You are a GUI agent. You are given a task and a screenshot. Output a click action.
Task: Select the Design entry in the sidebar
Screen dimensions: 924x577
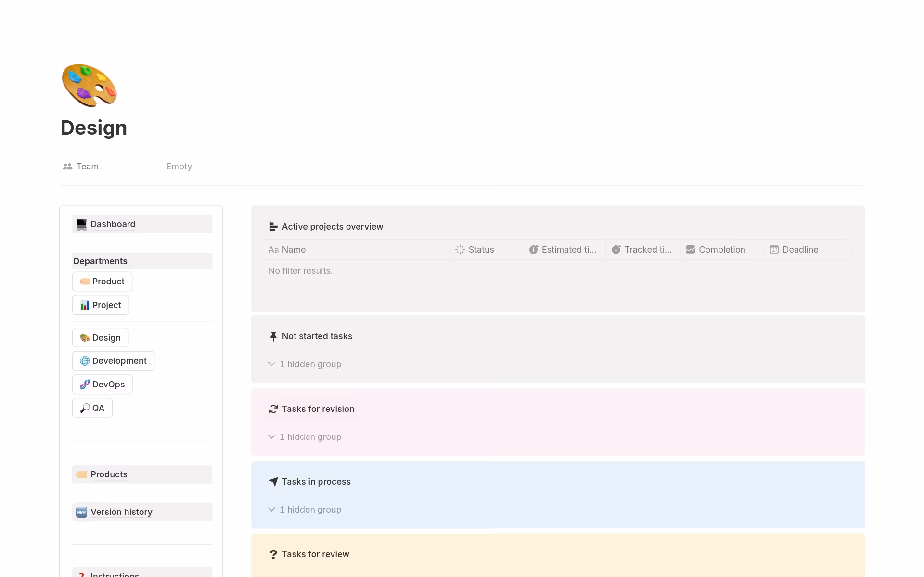100,337
